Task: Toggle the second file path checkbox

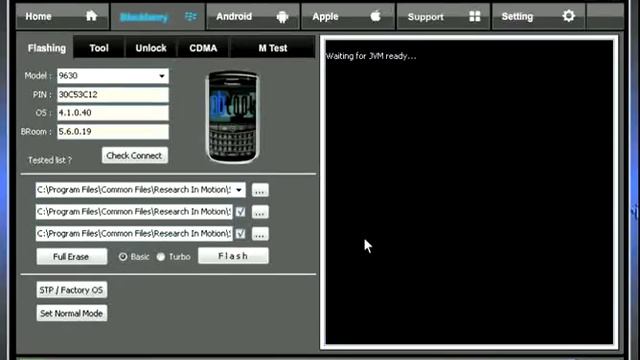Action: tap(240, 212)
